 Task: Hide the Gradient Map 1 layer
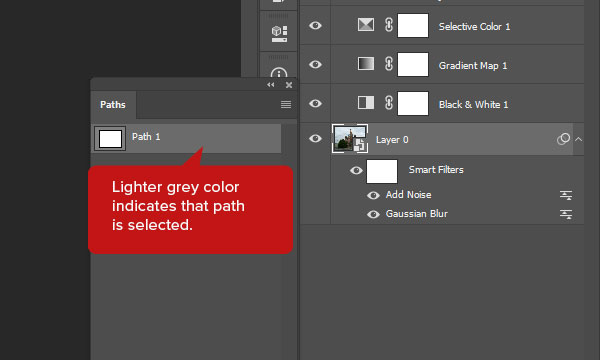[x=315, y=65]
